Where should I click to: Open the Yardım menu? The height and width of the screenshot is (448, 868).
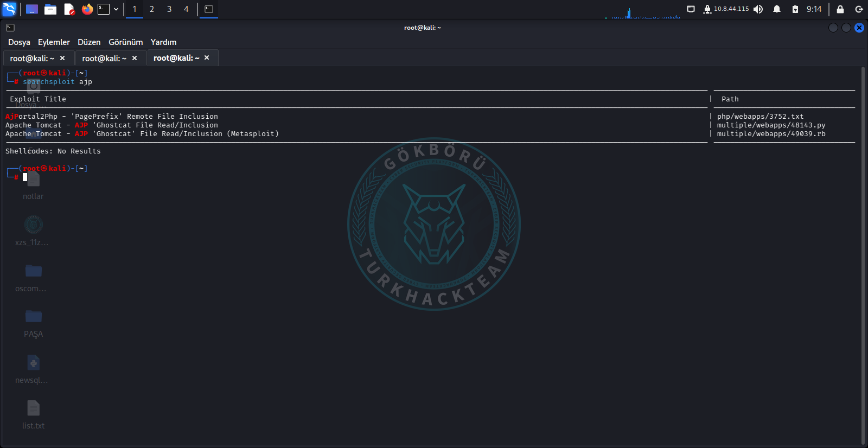(x=163, y=42)
